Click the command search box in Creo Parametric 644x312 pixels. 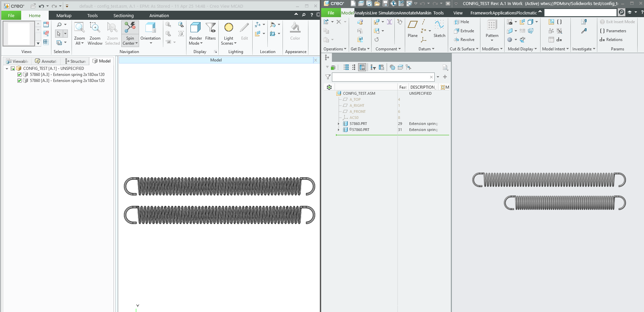pyautogui.click(x=580, y=12)
